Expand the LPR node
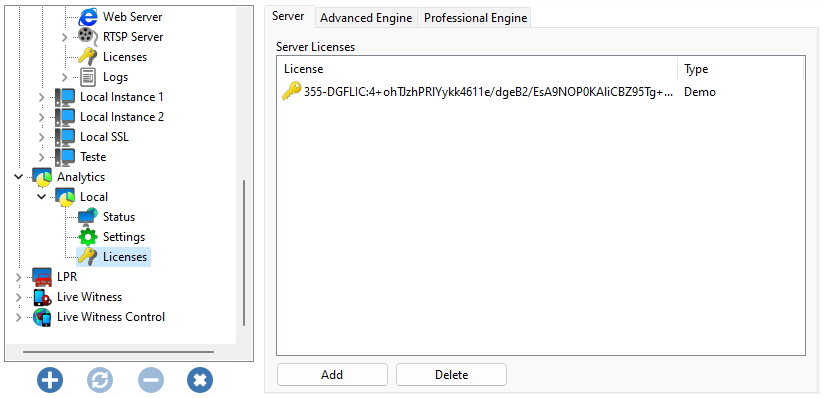 (19, 277)
